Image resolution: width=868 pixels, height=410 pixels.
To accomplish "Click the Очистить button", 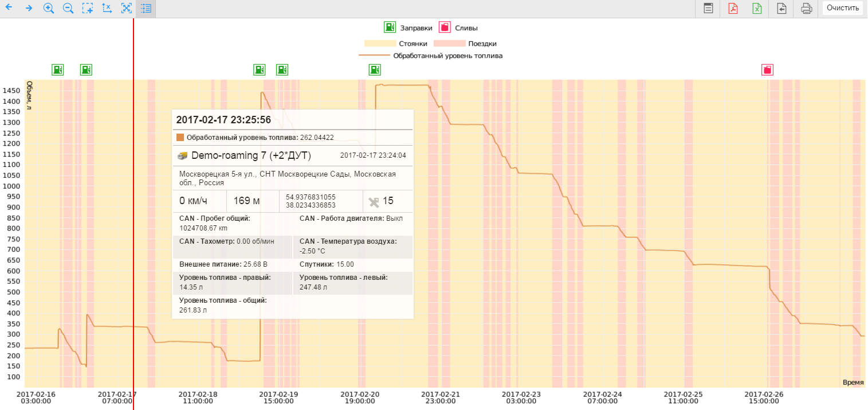I will [x=843, y=8].
